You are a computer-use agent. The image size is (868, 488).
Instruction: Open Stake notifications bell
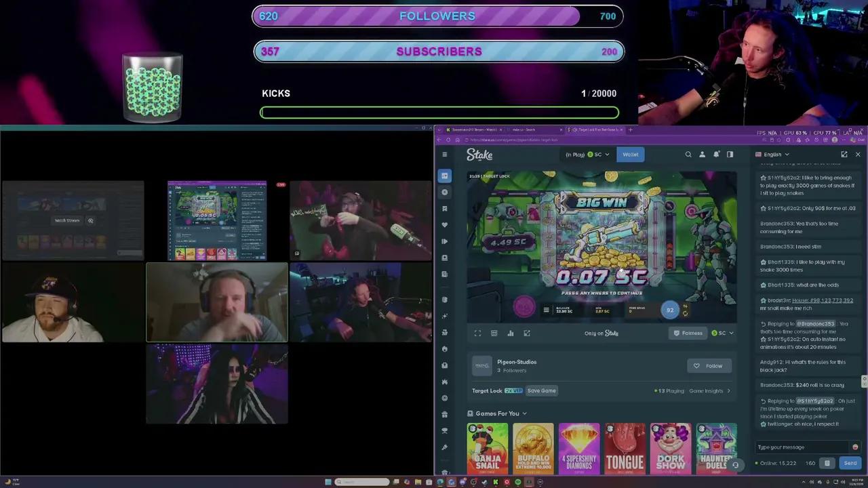tap(716, 155)
